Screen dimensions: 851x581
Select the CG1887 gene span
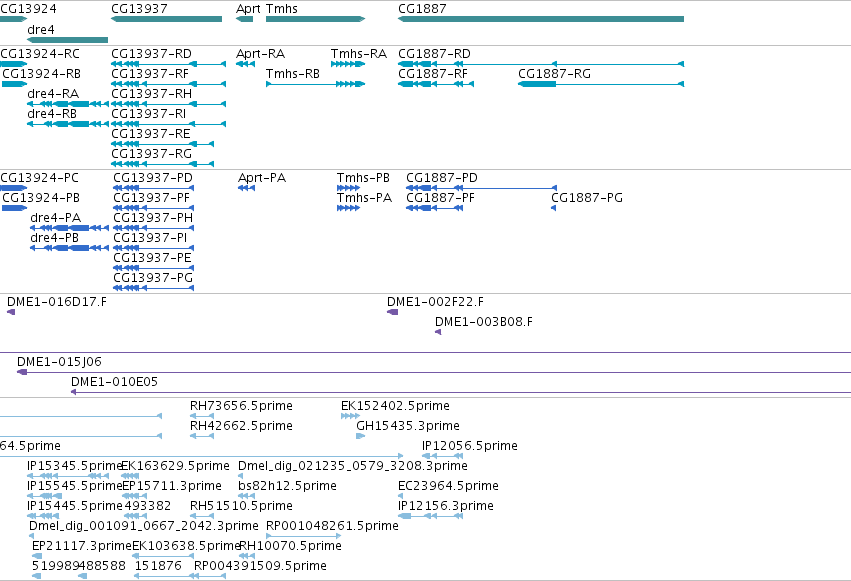(x=541, y=19)
